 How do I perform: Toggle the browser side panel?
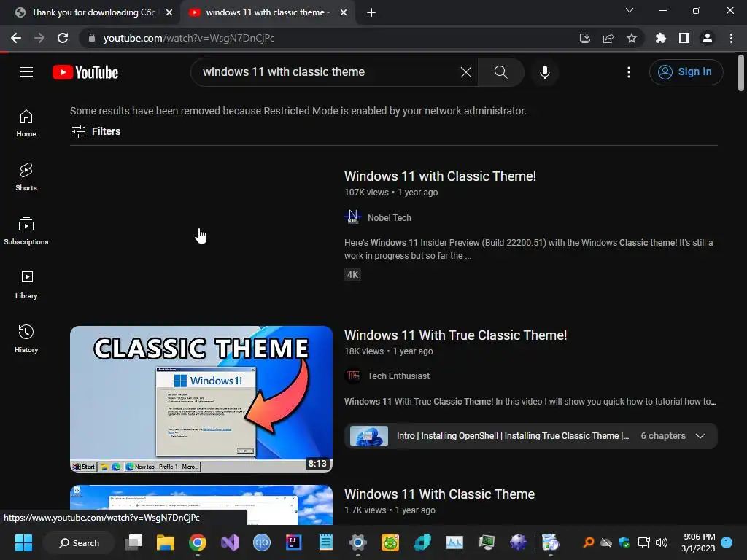(684, 38)
